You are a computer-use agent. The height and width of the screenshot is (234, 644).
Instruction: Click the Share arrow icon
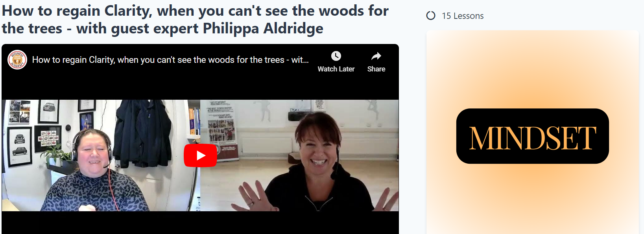[x=376, y=56]
